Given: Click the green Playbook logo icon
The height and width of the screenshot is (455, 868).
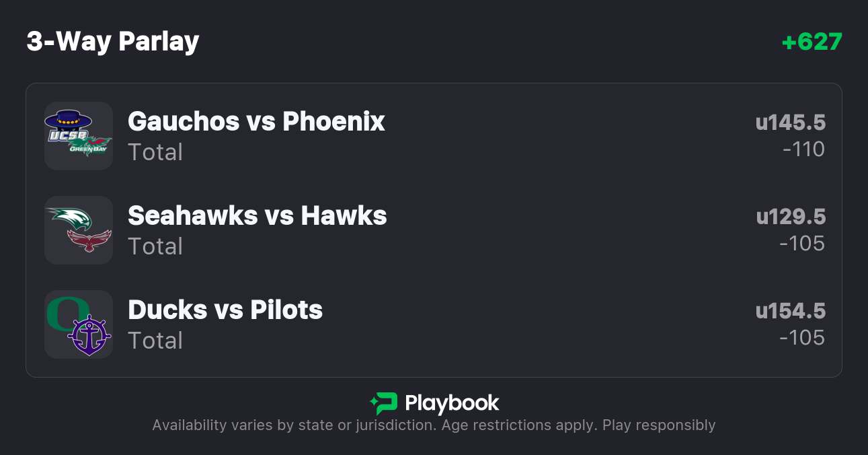Looking at the screenshot, I should (384, 403).
